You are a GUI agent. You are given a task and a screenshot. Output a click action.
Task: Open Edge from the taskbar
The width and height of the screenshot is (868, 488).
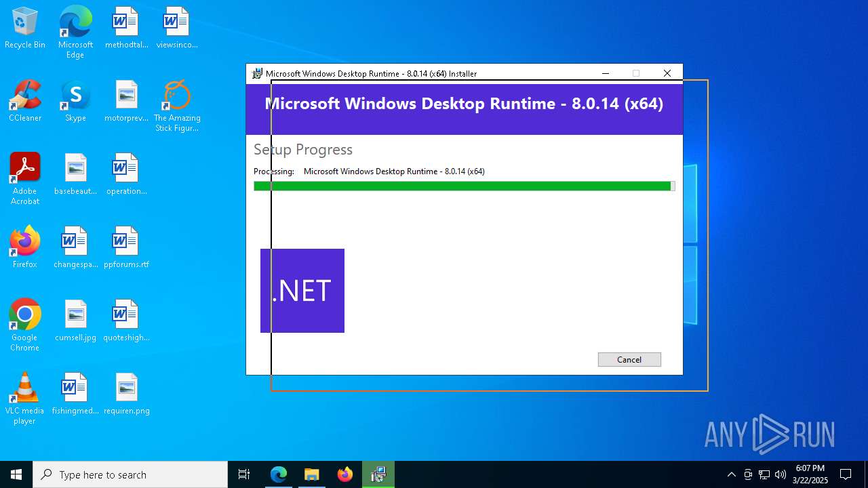point(279,474)
